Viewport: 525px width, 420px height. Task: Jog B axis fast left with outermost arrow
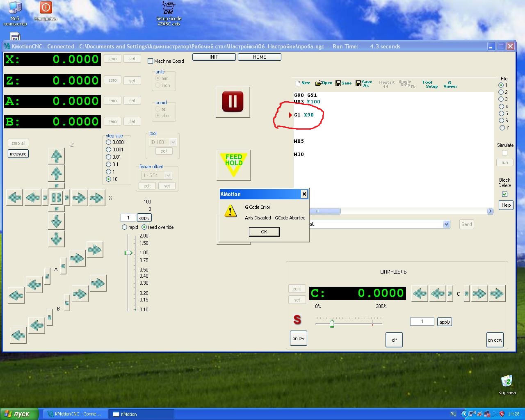coord(18,336)
